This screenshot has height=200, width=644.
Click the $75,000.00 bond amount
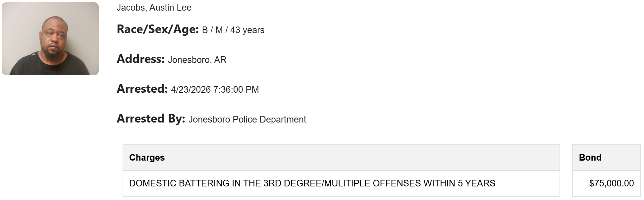(611, 183)
